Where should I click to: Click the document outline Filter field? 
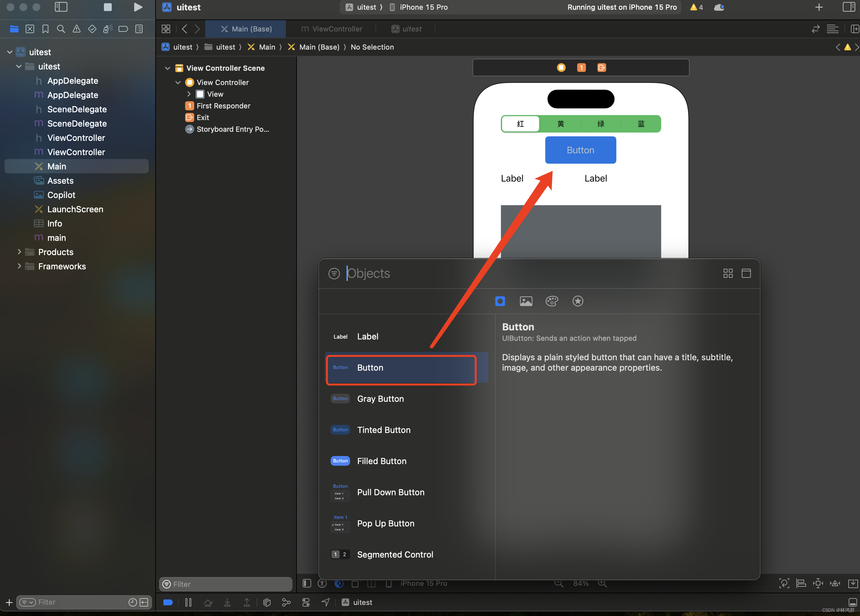pyautogui.click(x=226, y=584)
